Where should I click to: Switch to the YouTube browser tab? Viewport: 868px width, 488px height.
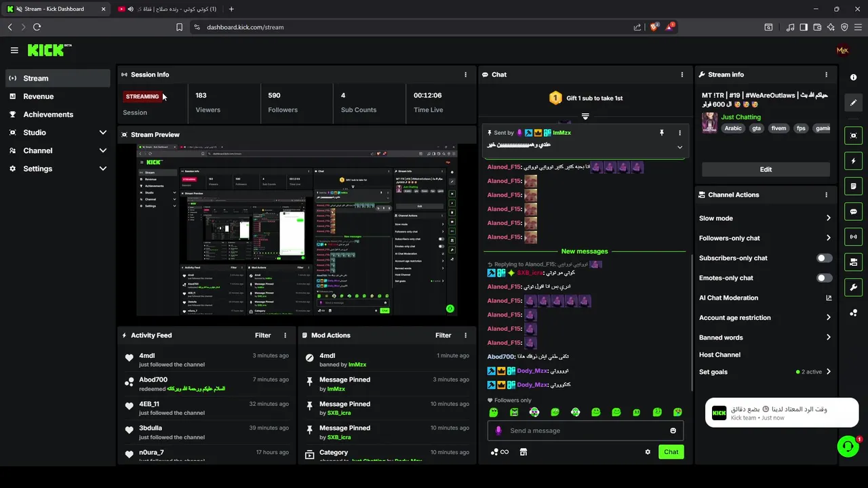[x=166, y=9]
